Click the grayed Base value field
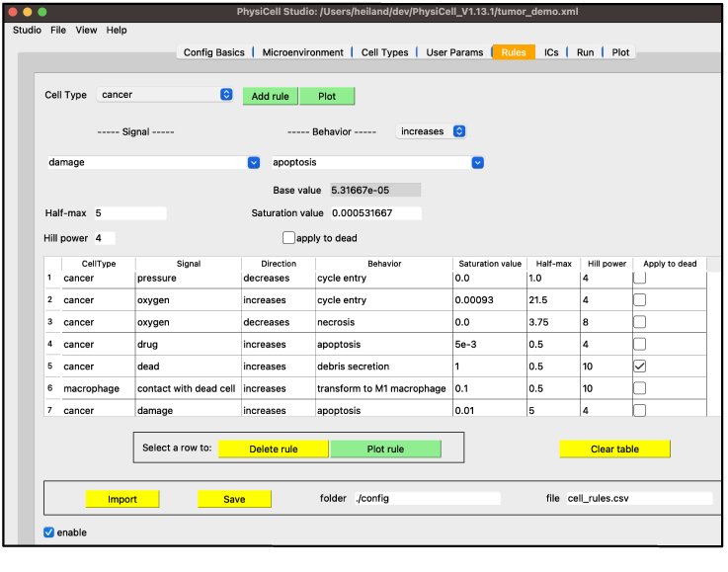This screenshot has height=572, width=728. [375, 190]
